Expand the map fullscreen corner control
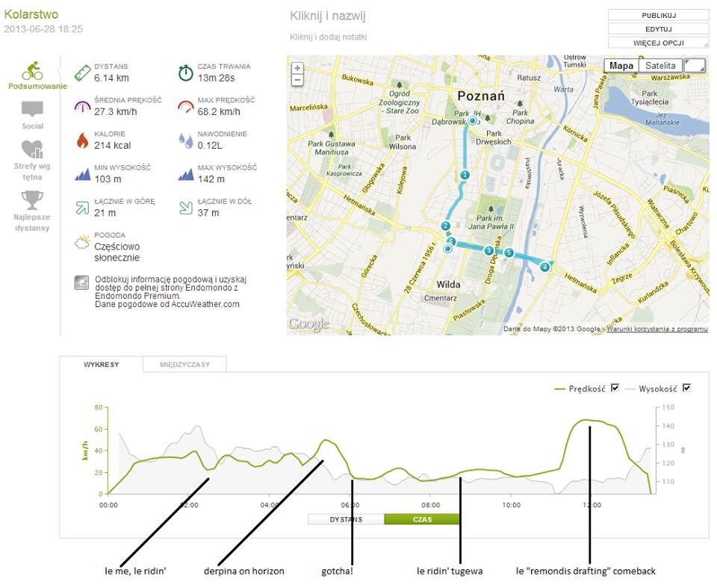717x588 pixels. click(x=695, y=66)
